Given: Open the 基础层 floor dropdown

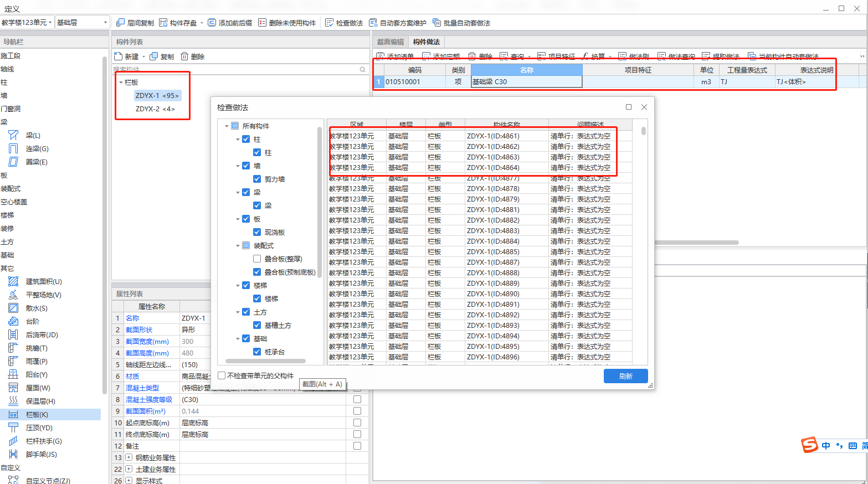Looking at the screenshot, I should 82,22.
